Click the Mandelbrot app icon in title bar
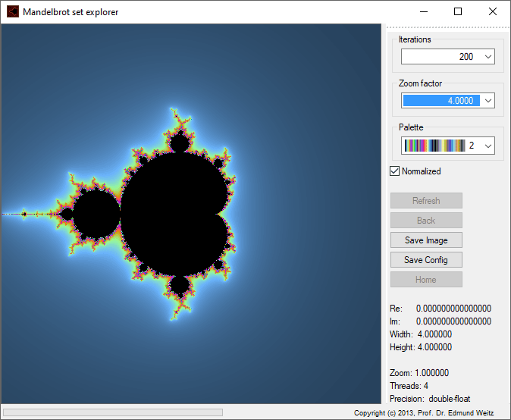 (13, 11)
